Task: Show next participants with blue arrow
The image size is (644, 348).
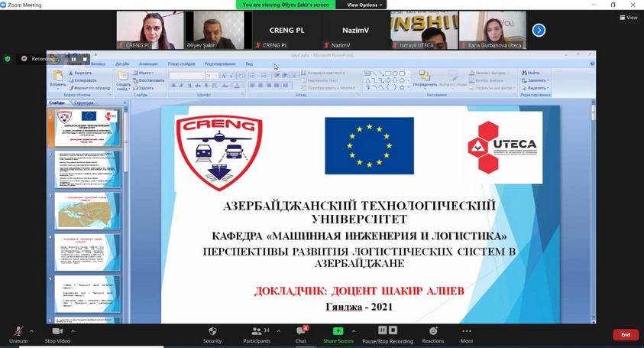Action: tap(539, 30)
